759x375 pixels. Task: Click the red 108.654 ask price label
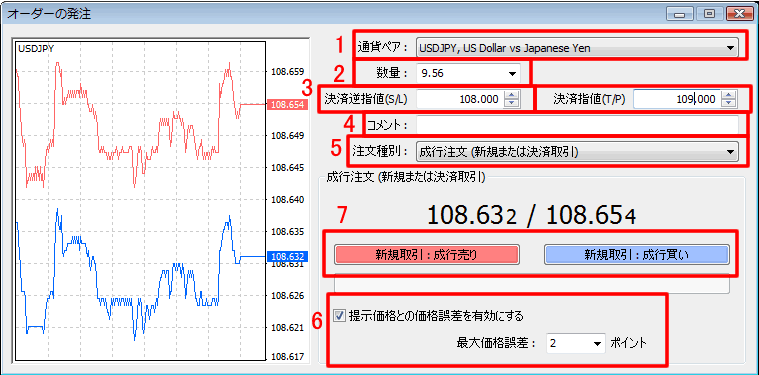click(288, 105)
